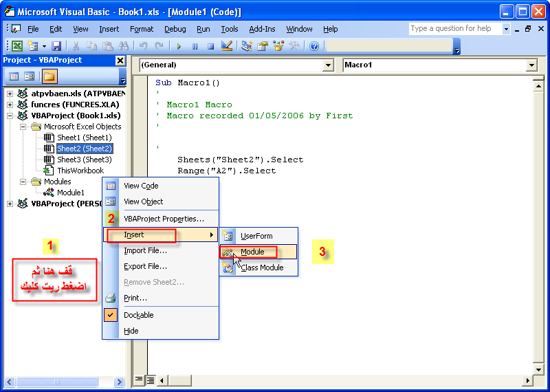This screenshot has height=392, width=550.
Task: Open Project Explorer toolbar icon
Action: (x=247, y=46)
